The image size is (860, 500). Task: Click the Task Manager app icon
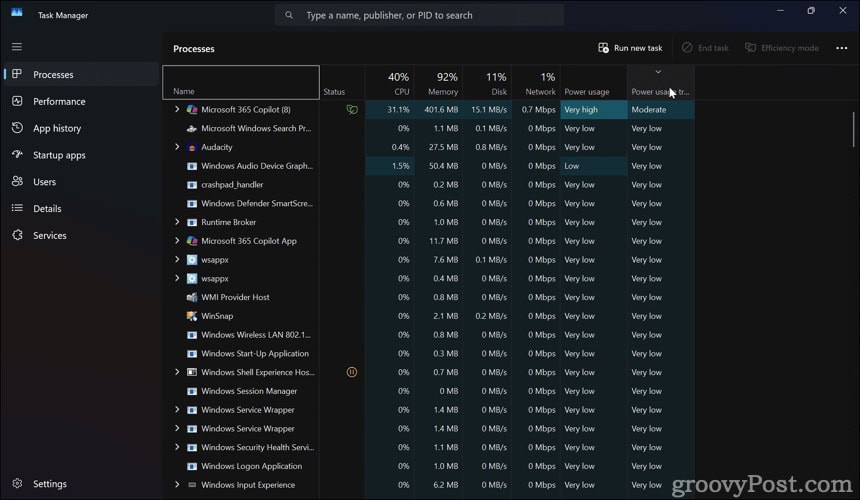tap(17, 12)
